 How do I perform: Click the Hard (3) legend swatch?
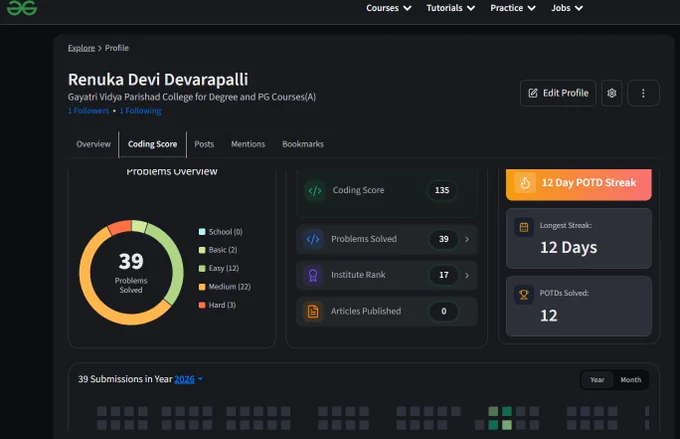pos(202,305)
